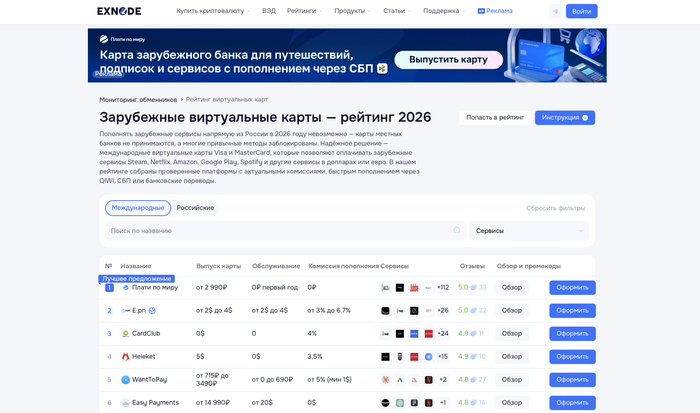700x413 pixels.
Task: Click the Мониторинг обменников breadcrumb link
Action: pos(138,100)
